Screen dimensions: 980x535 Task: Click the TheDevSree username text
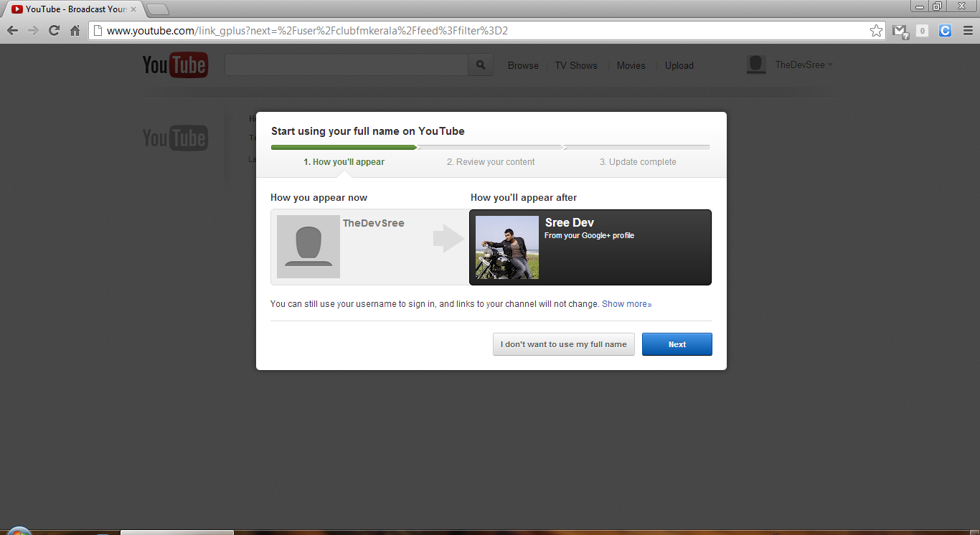[374, 223]
